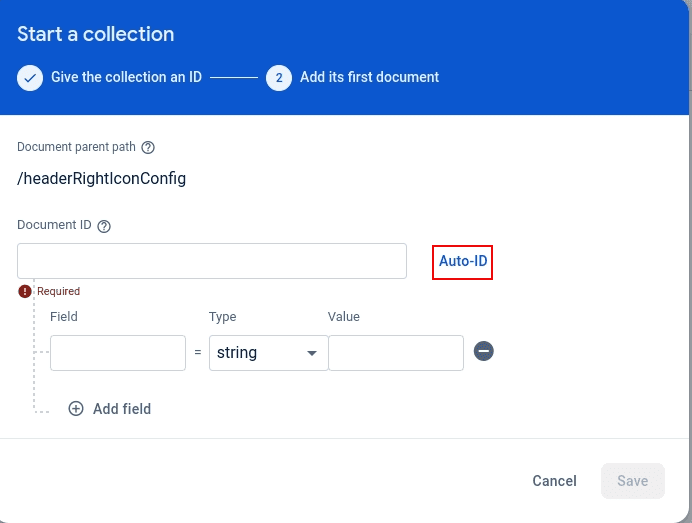692x523 pixels.
Task: Click the red Required error icon
Action: (25, 291)
